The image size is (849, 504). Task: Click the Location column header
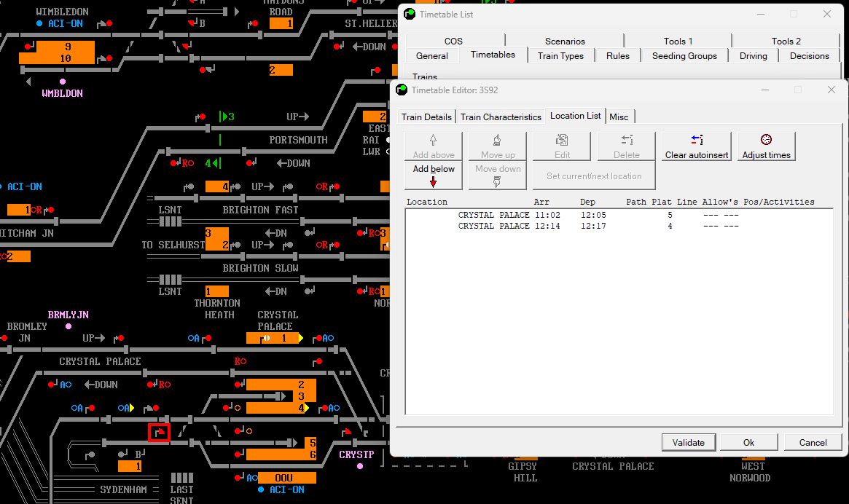tap(426, 202)
